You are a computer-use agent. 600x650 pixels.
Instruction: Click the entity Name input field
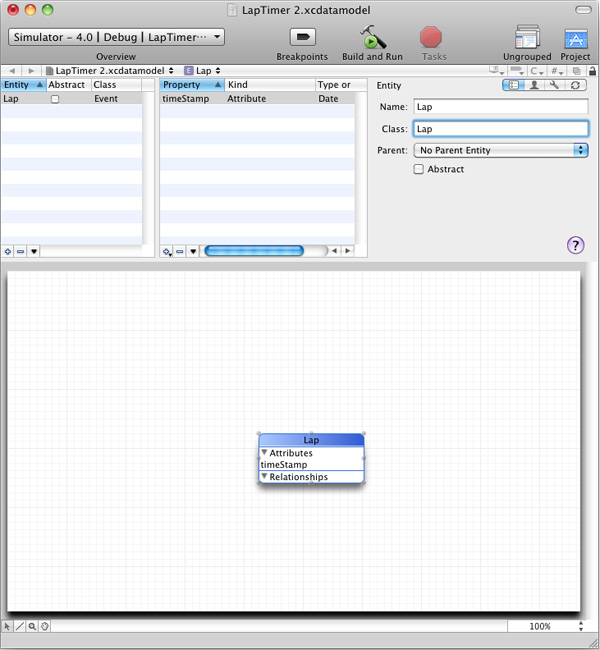click(501, 107)
